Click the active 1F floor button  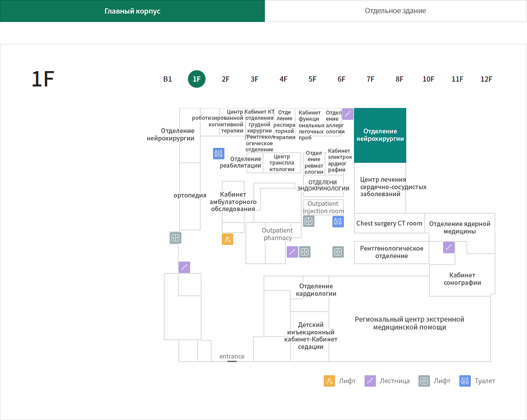pos(197,79)
